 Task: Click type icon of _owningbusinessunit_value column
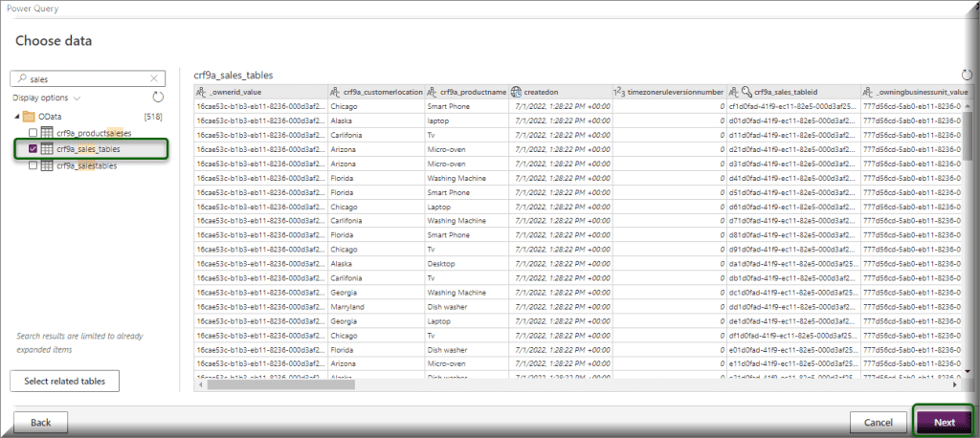(868, 92)
